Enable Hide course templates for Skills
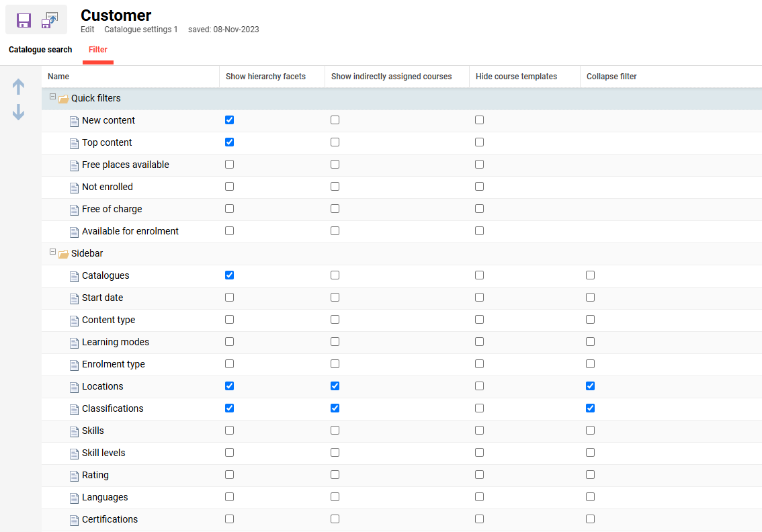The width and height of the screenshot is (762, 532). click(x=479, y=430)
